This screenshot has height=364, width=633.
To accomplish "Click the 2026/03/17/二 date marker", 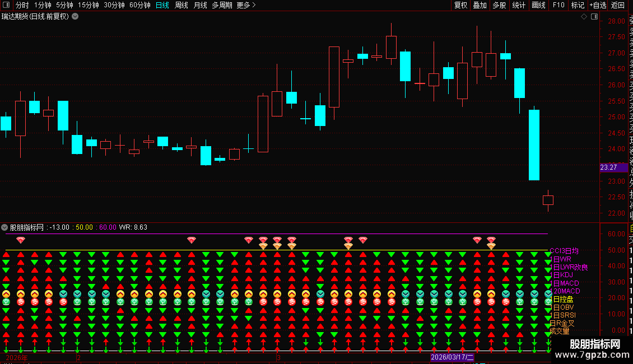I will (452, 357).
